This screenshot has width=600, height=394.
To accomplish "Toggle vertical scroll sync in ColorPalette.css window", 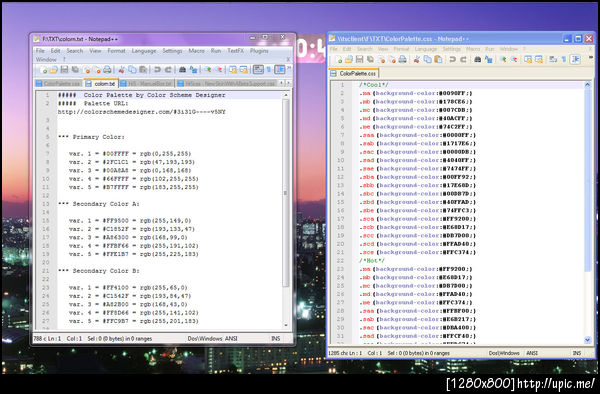I will tap(528, 59).
